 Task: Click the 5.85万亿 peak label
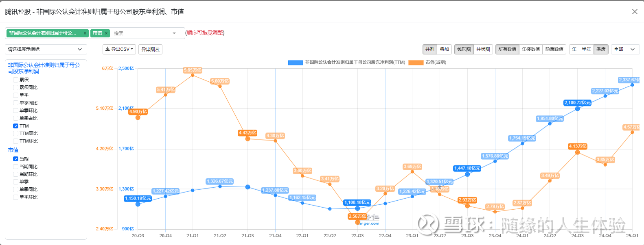[x=193, y=70]
